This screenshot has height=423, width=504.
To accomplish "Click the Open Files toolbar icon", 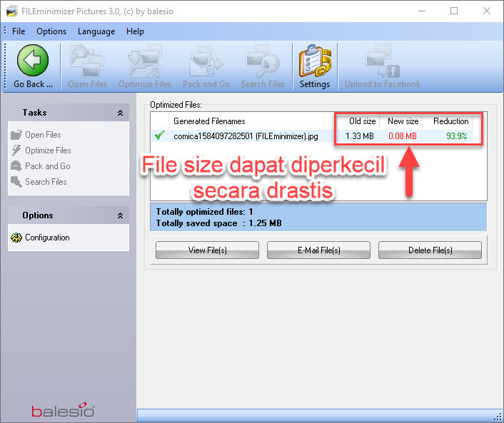I will (87, 61).
